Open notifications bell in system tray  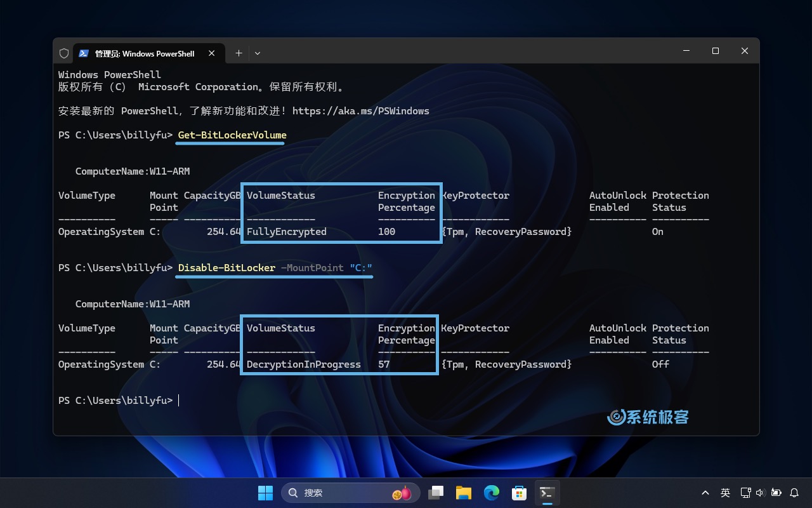[x=795, y=493]
